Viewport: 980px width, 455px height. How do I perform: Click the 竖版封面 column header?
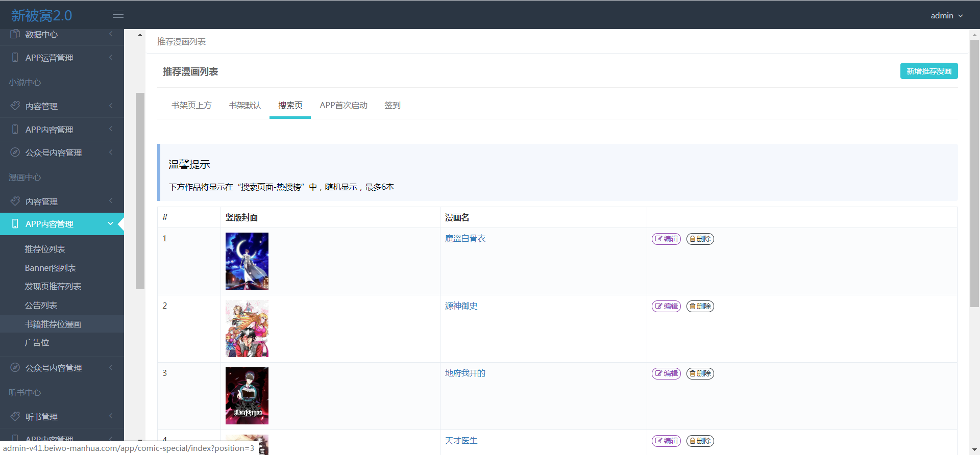[x=241, y=217]
